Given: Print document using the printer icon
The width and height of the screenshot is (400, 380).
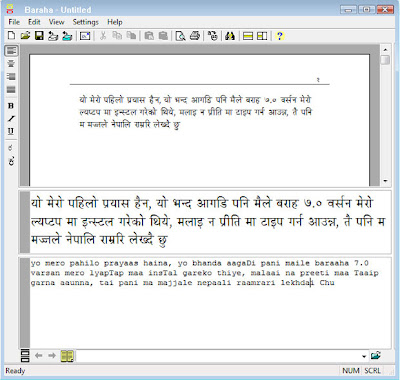Looking at the screenshot, I should point(195,36).
